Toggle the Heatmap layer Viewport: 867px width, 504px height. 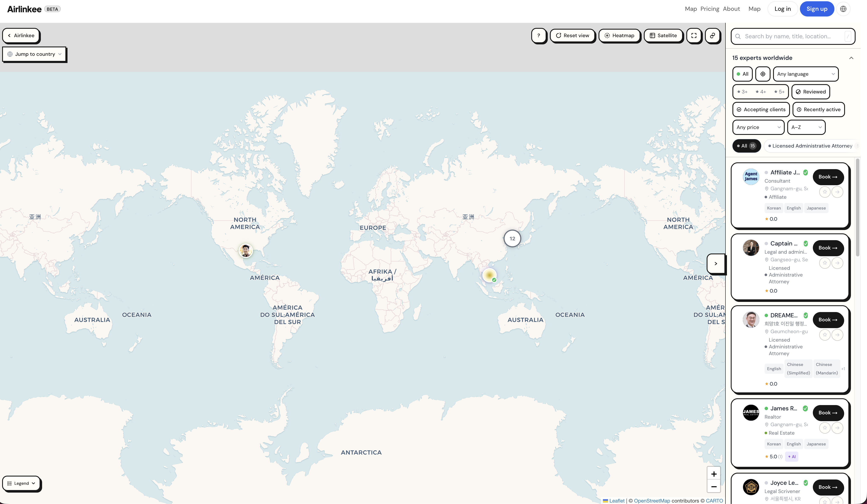619,35
